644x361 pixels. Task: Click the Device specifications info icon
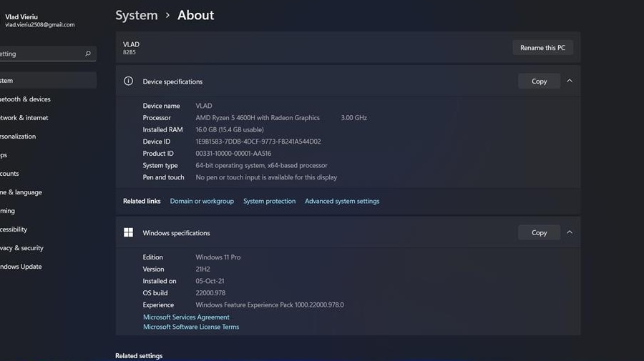click(129, 81)
